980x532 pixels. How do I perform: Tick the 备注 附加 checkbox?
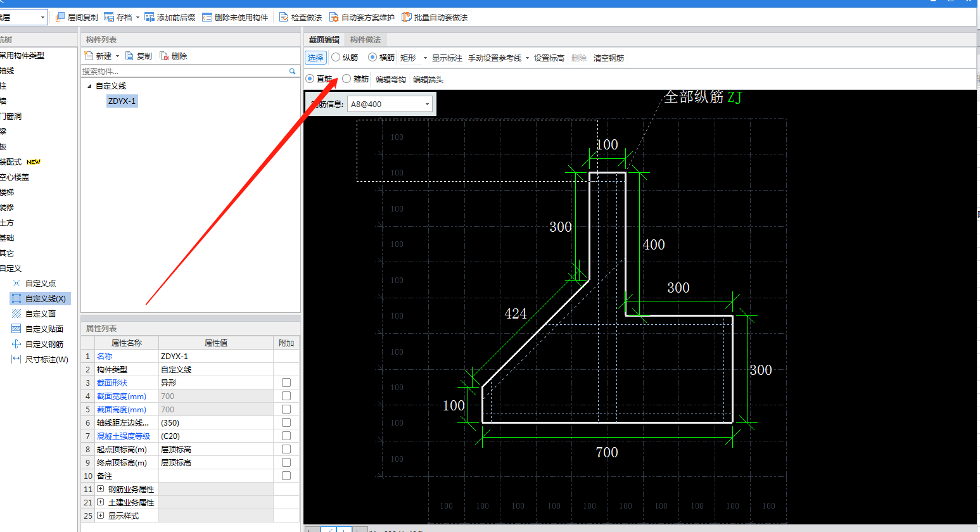coord(286,476)
